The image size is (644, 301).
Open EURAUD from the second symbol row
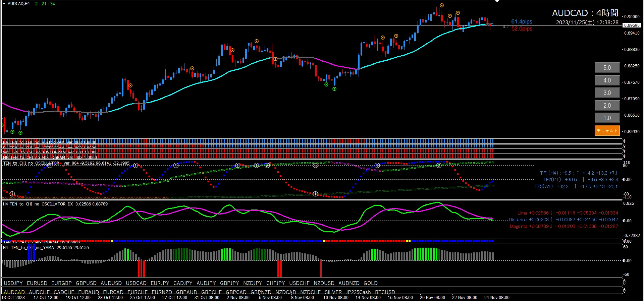(89, 292)
